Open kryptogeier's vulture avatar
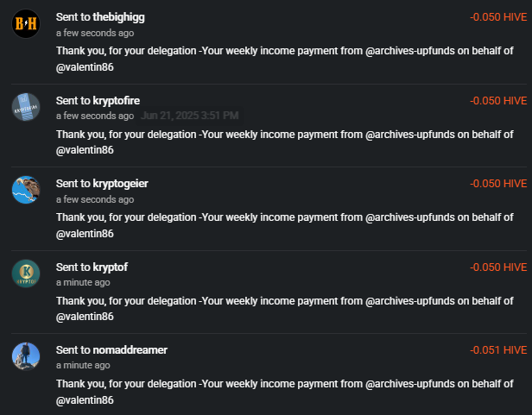The image size is (532, 415). [26, 190]
